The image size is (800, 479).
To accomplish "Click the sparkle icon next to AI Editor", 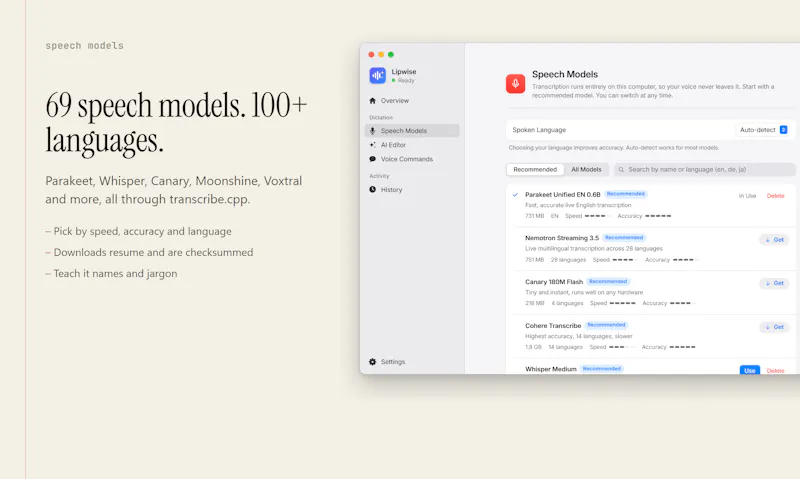I will point(372,145).
